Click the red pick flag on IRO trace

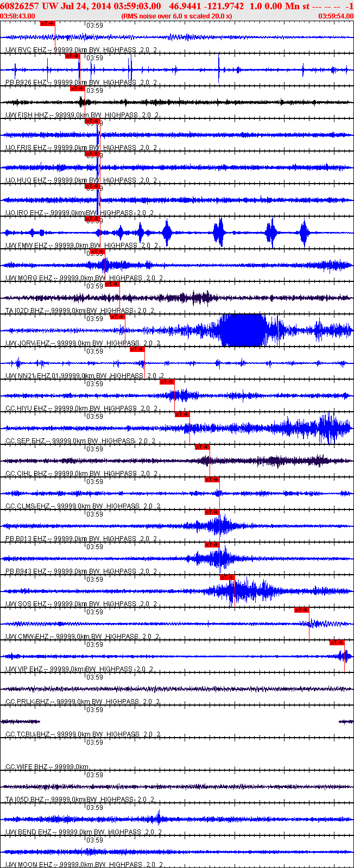93,186
